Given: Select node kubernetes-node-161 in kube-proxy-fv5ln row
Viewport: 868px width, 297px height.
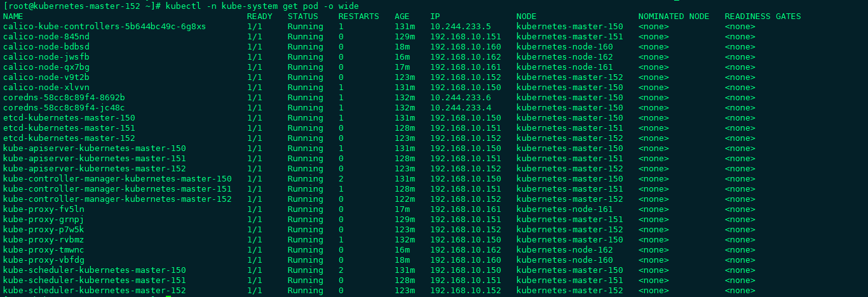Looking at the screenshot, I should (x=565, y=209).
